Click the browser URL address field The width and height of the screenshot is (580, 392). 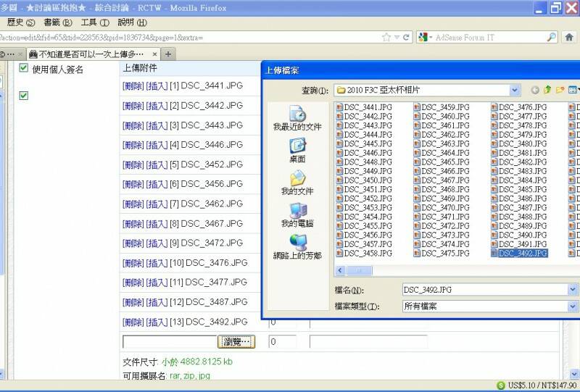coord(189,37)
